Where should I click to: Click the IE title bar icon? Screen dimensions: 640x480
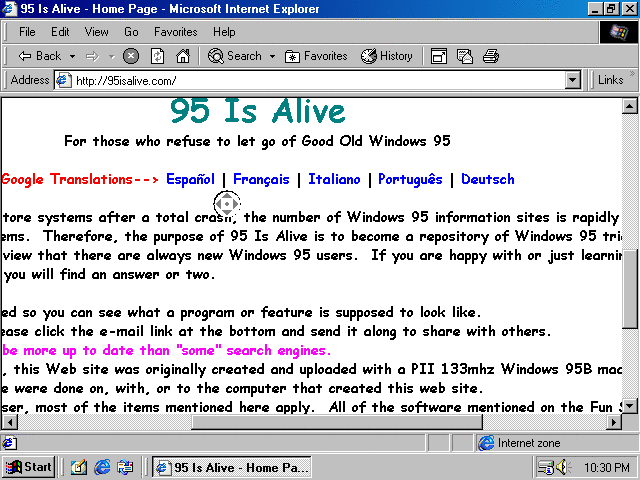click(10, 9)
